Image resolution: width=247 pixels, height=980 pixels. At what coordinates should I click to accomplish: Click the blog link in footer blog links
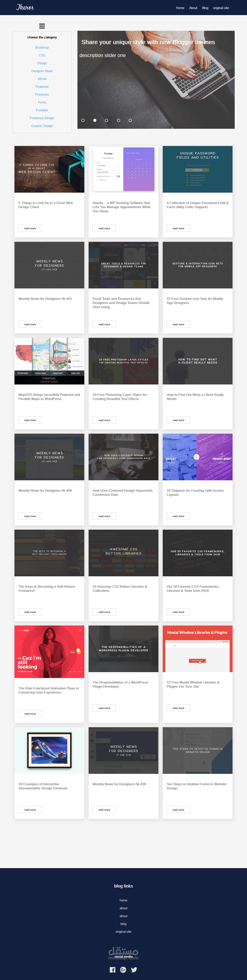tap(123, 924)
